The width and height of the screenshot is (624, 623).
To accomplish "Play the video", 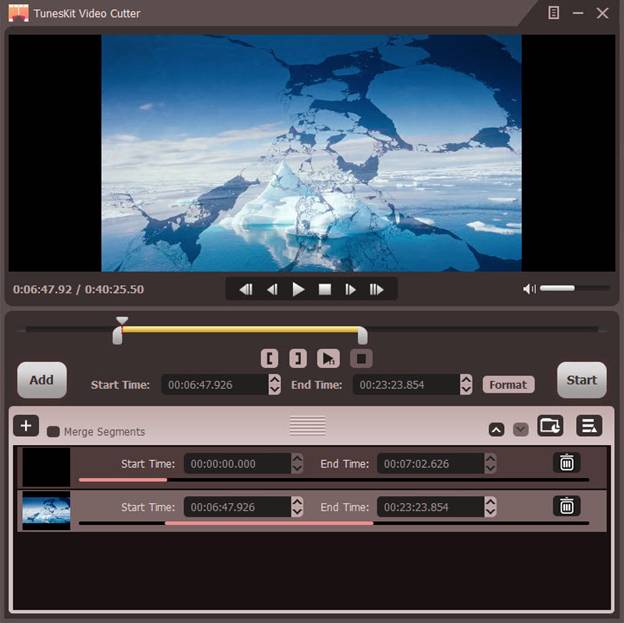I will tap(298, 289).
